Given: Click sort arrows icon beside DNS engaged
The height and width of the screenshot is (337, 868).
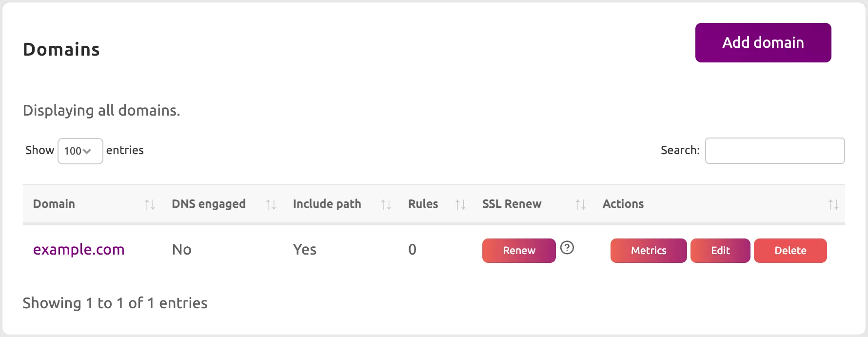Looking at the screenshot, I should point(271,204).
